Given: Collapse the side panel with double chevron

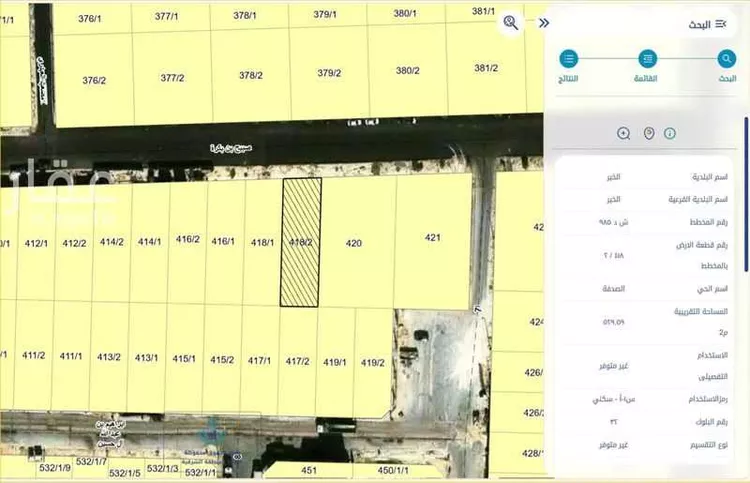Looking at the screenshot, I should (x=544, y=23).
